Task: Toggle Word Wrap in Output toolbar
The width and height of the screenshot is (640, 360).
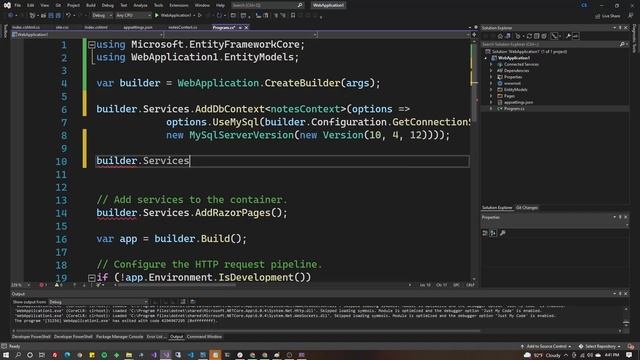Action: pyautogui.click(x=192, y=302)
